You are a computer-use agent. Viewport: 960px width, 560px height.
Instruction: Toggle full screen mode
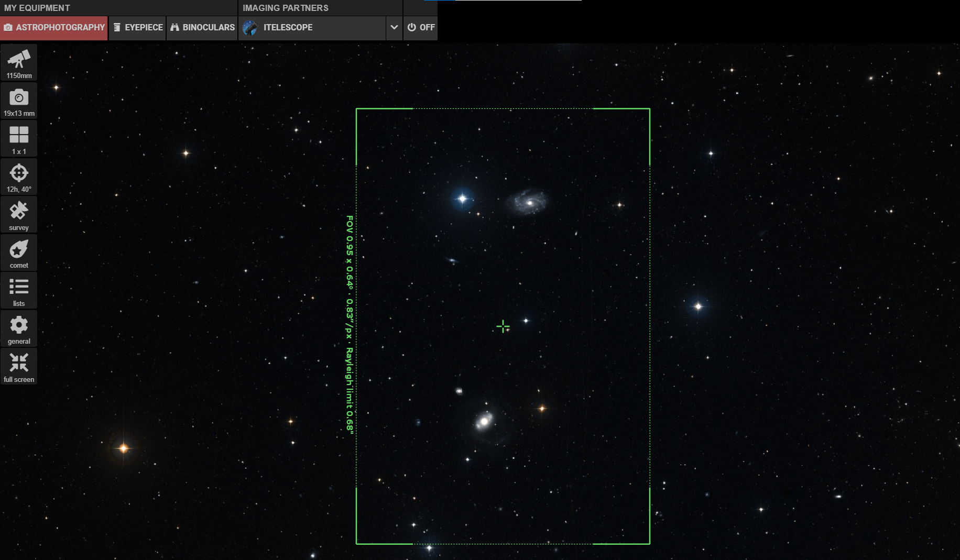click(19, 367)
